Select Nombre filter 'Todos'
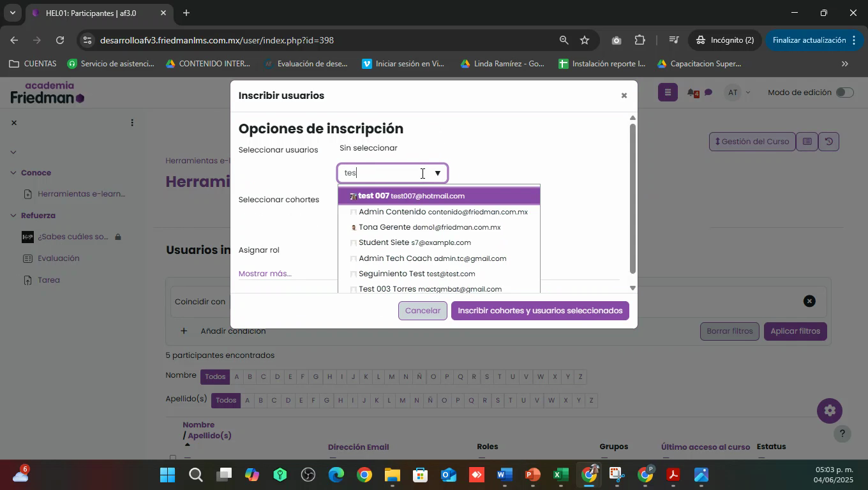The height and width of the screenshot is (490, 868). (215, 376)
